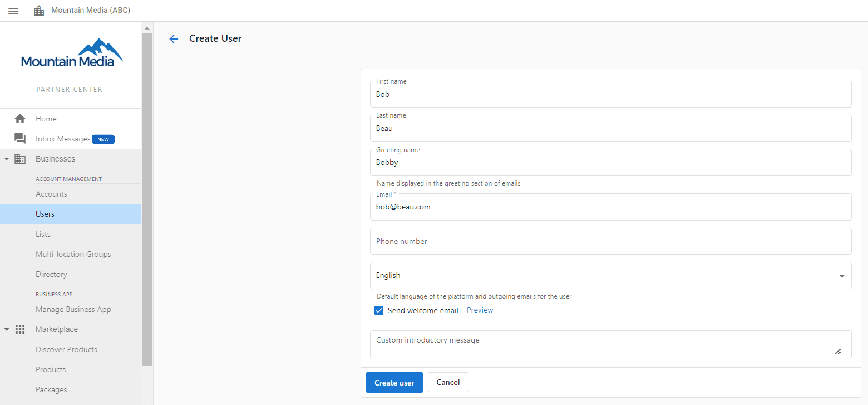Screen dimensions: 868x405
Task: Click the hamburger menu icon
Action: [13, 10]
